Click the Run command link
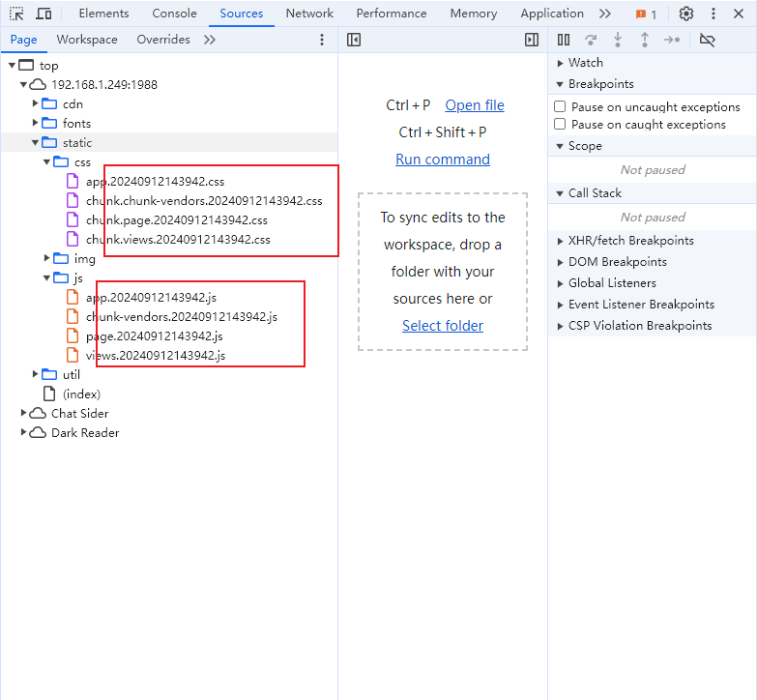The image size is (757, 700). [443, 160]
